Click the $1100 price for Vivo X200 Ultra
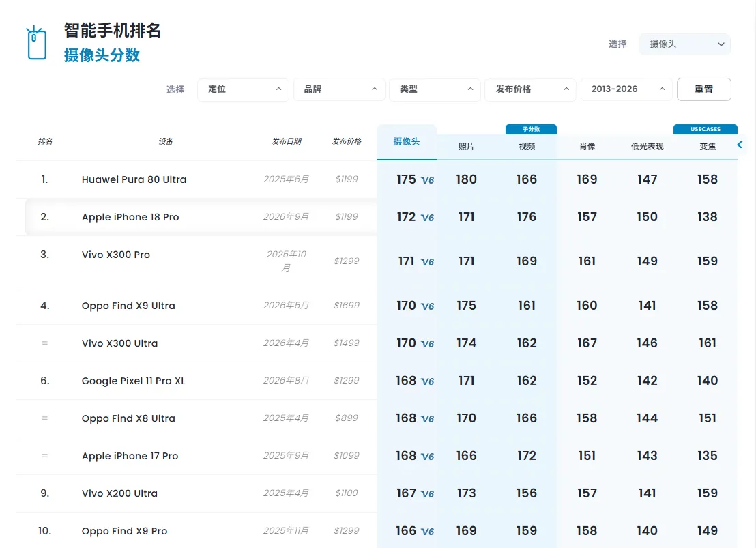 click(347, 493)
